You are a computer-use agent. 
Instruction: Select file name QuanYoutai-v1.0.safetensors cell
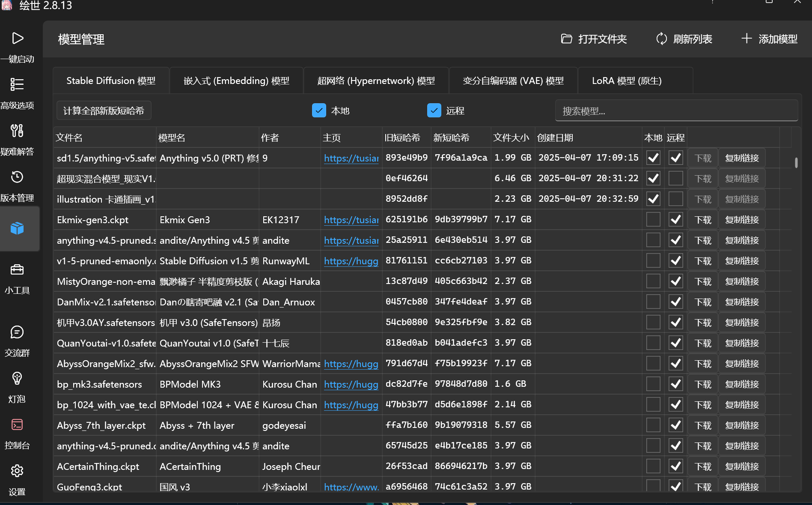(x=106, y=343)
